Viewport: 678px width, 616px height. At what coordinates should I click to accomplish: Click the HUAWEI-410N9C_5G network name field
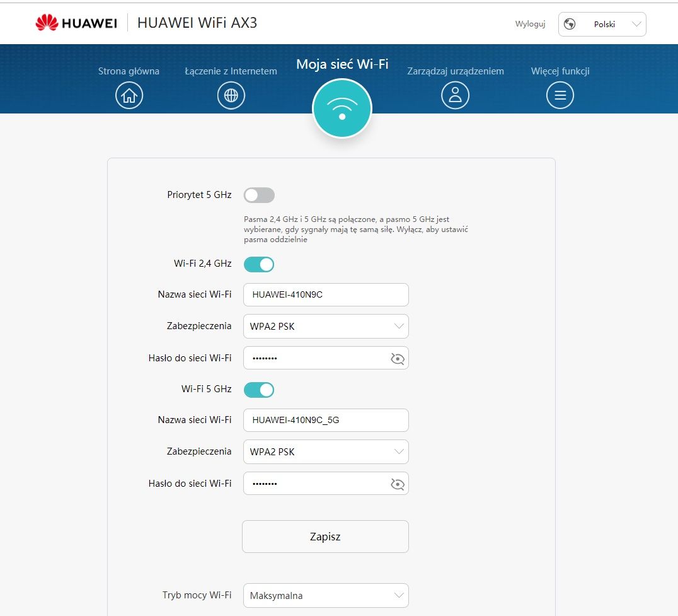click(326, 420)
